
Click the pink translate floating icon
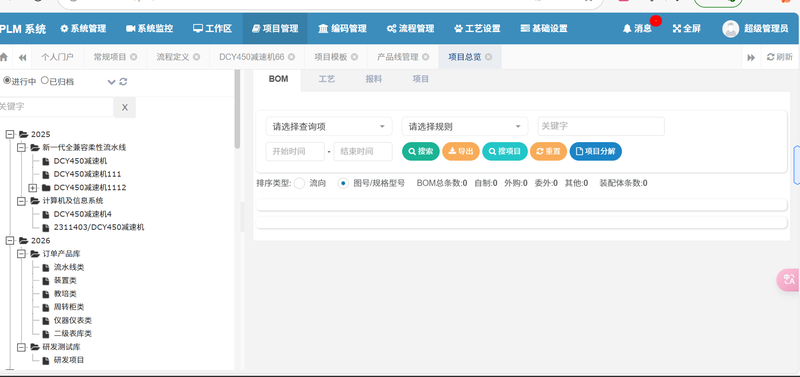(789, 280)
